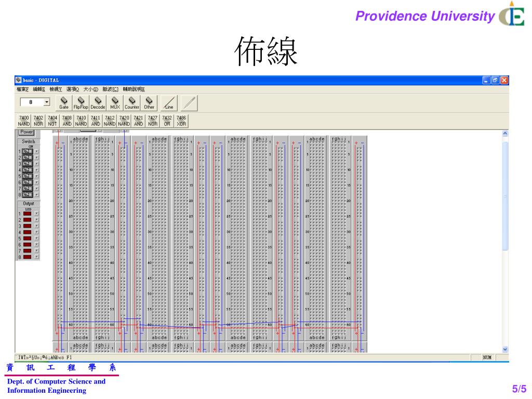Image resolution: width=532 pixels, height=399 pixels.
Task: Click the vertical scrollbar thumb
Action: point(505,196)
